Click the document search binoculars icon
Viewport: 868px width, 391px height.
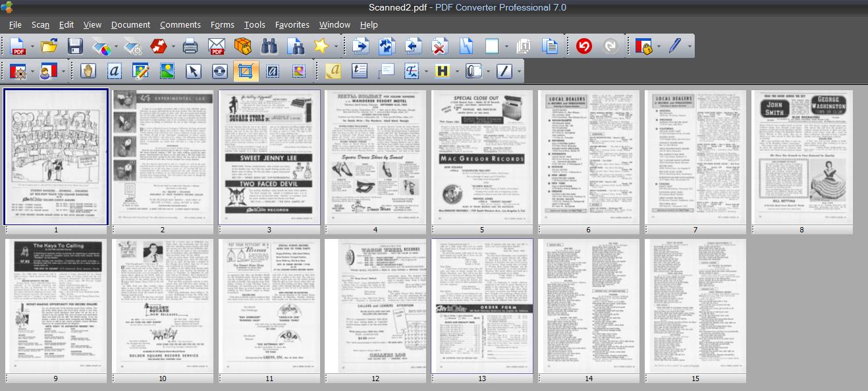tap(296, 46)
